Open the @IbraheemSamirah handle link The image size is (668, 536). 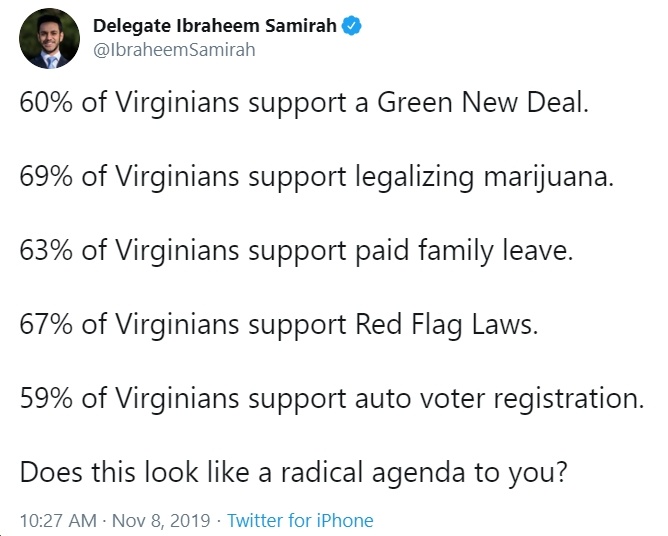click(x=174, y=50)
